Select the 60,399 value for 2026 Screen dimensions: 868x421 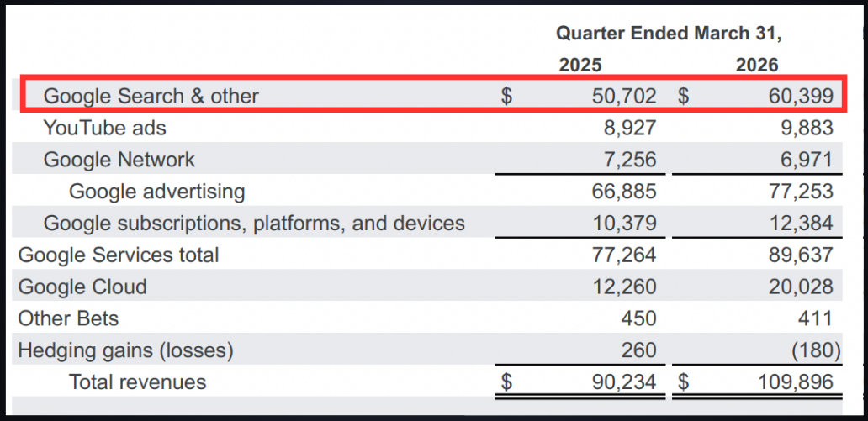(800, 97)
